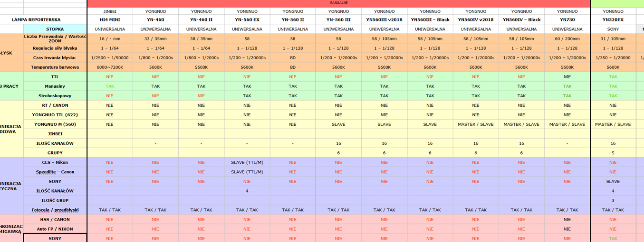Select the Liczba Przewodnia / Wartość ZOOM label
644x242 pixels.
(55, 38)
